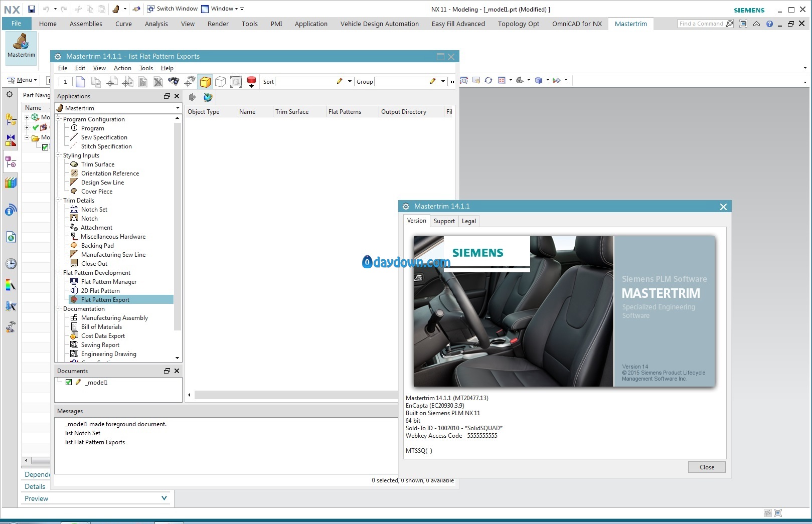812x524 pixels.
Task: Collapse the Styling Inputs tree group
Action: tap(58, 155)
